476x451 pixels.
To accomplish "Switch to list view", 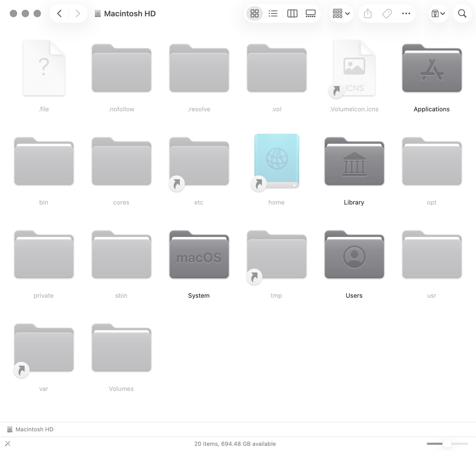I will click(273, 13).
